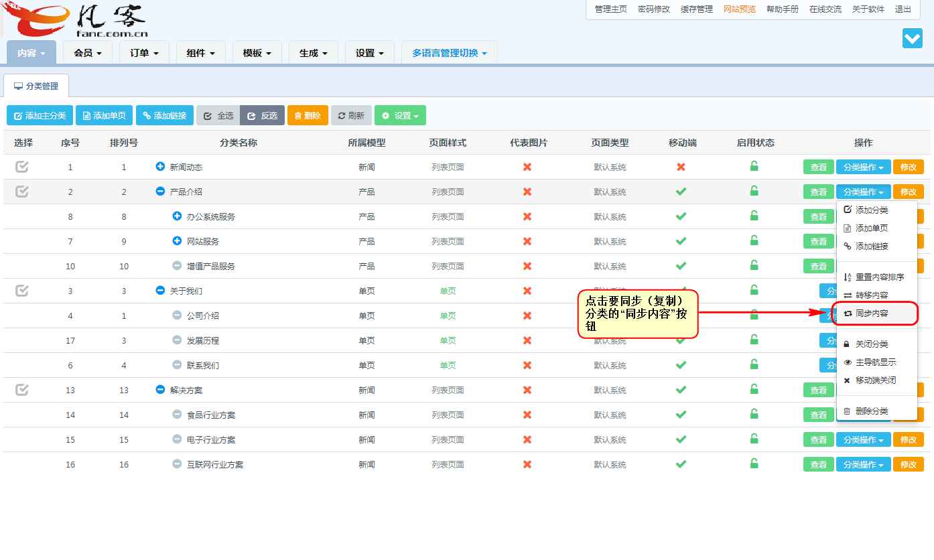Choose 转移内容 in the dropdown menu
The width and height of the screenshot is (934, 560).
(877, 295)
